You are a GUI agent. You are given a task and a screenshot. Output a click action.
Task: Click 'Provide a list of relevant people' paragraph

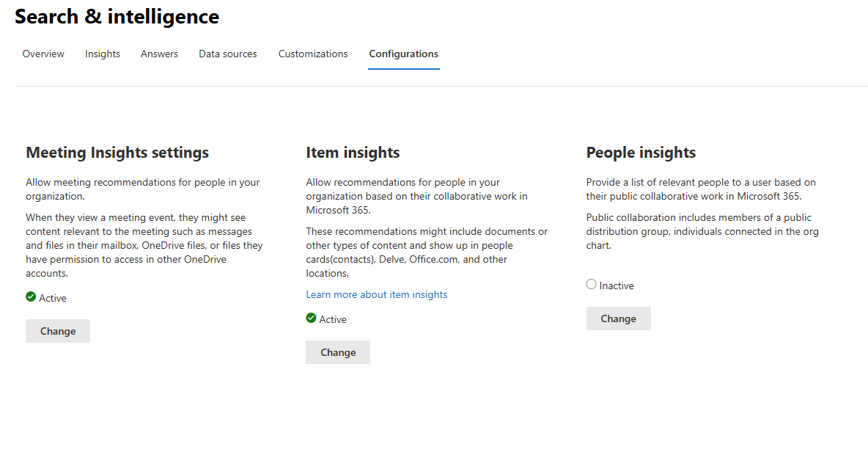pyautogui.click(x=701, y=189)
